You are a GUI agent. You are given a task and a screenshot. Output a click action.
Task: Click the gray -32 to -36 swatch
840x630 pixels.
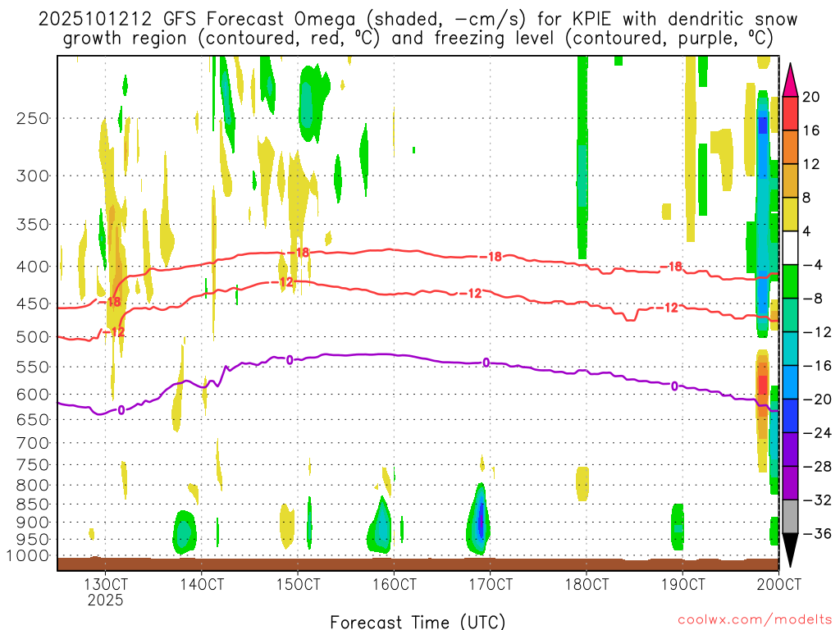pyautogui.click(x=790, y=517)
